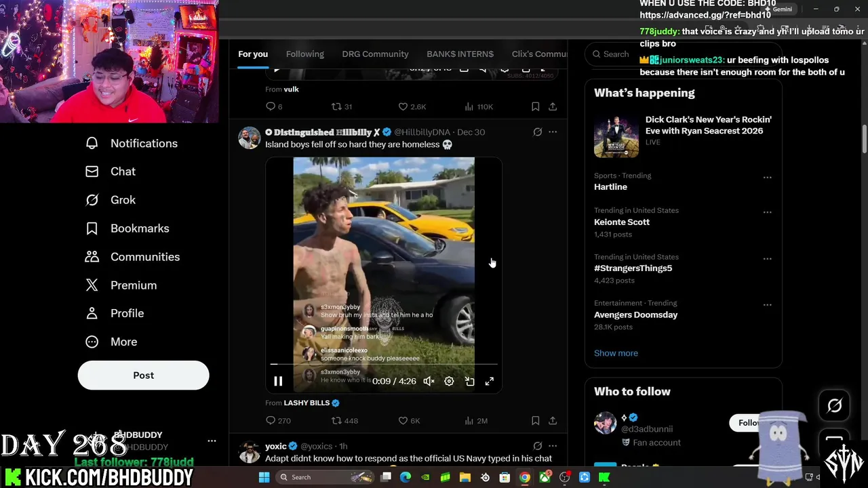Viewport: 868px width, 488px height.
Task: Open @d3adbunnii suggested profile
Action: click(647, 429)
